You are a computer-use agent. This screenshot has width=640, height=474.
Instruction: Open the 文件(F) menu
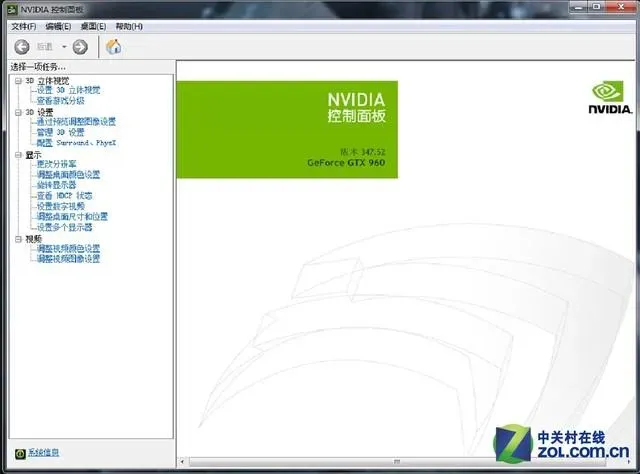23,27
